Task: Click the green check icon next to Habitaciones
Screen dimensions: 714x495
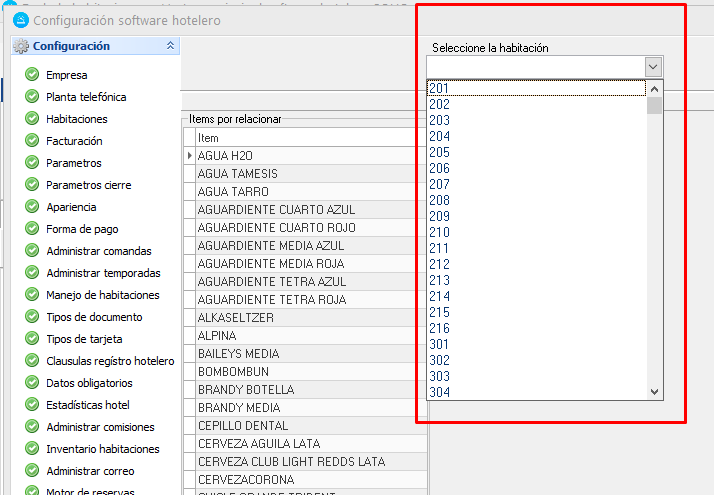Action: point(32,119)
